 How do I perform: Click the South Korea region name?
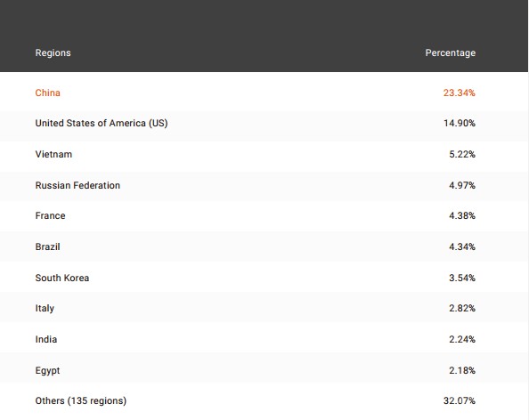[62, 279]
